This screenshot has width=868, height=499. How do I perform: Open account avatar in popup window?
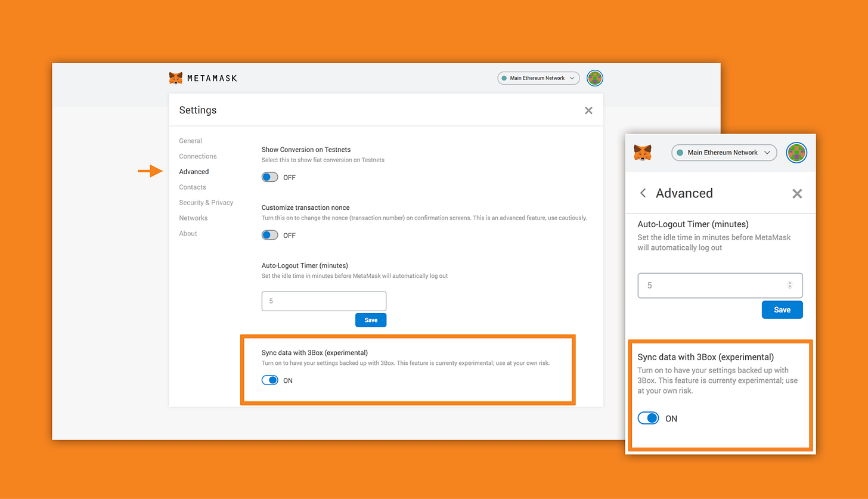tap(796, 153)
